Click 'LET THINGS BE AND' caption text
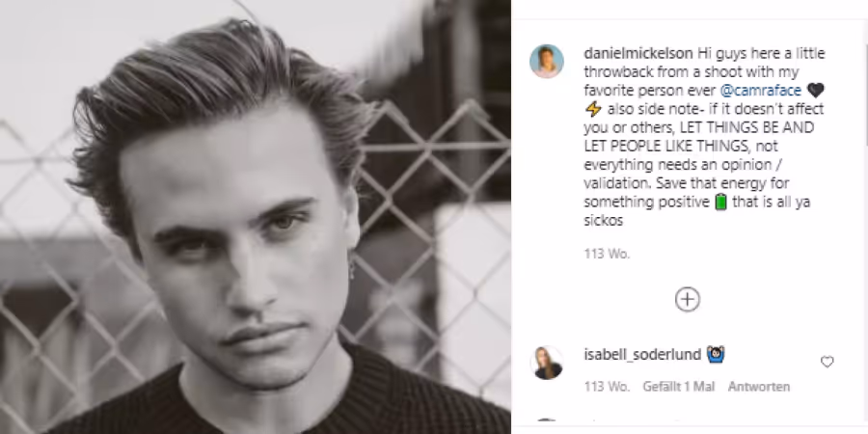 click(746, 127)
